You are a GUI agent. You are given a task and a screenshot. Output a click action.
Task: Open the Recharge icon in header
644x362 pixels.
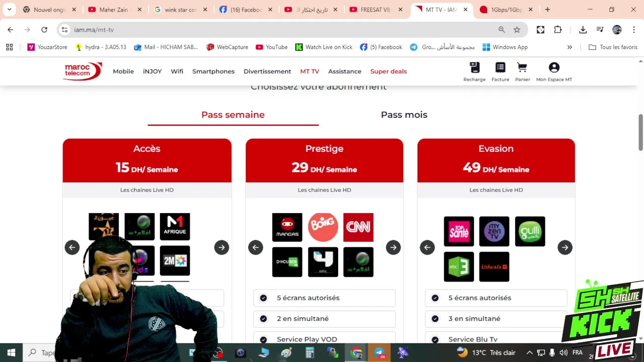click(x=474, y=71)
